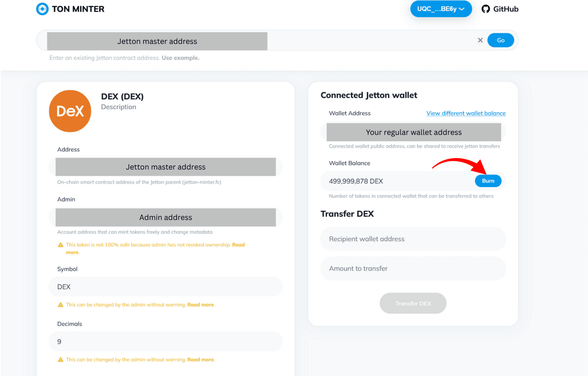
Task: Clear the search field with X icon
Action: tap(480, 40)
